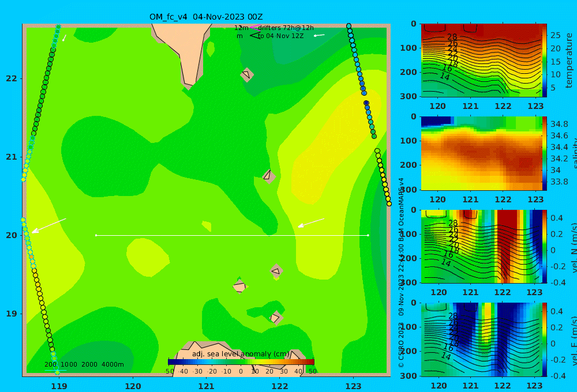Click the eastward velocity cross-section panel
This screenshot has width=577, height=392.
tap(481, 340)
